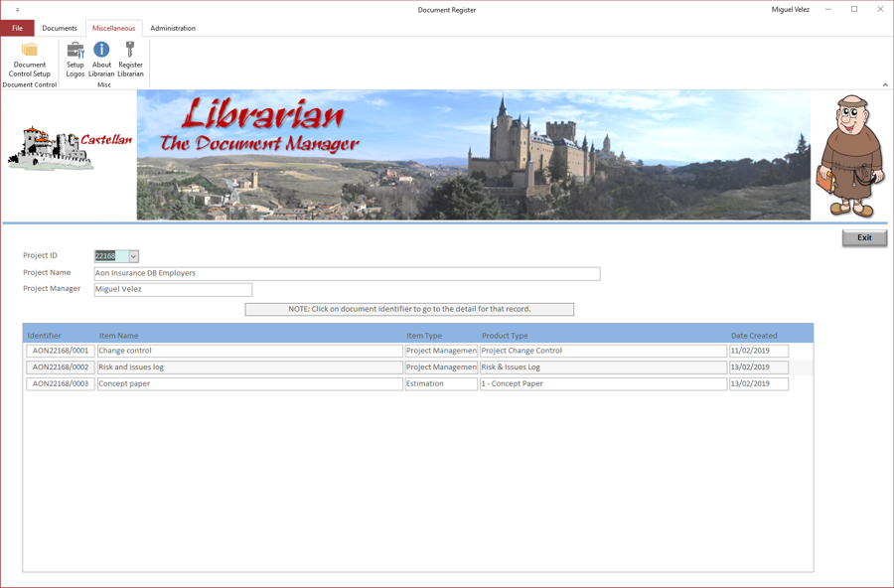Click Item Type in the Risk and issues row
The width and height of the screenshot is (894, 588).
pyautogui.click(x=441, y=367)
